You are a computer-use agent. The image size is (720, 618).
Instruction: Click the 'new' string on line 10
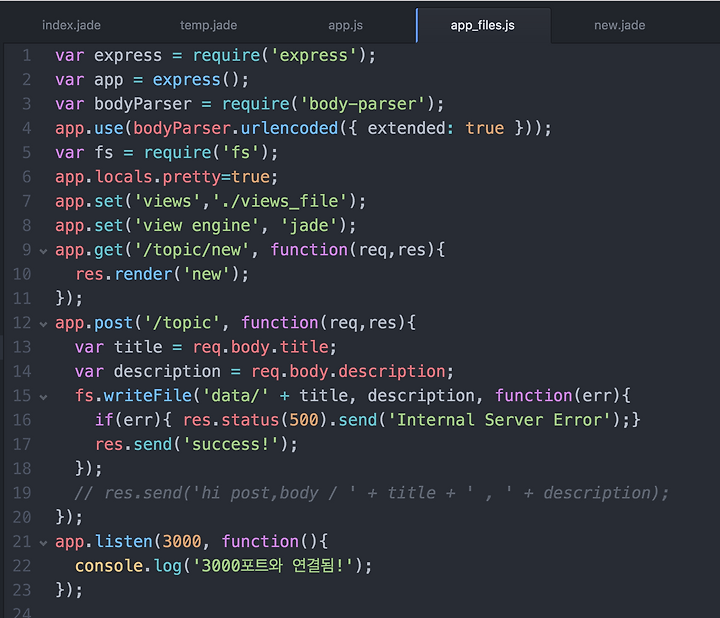tap(207, 275)
